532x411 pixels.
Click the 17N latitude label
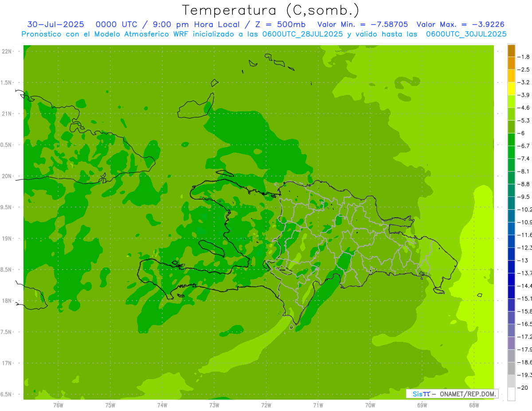coord(7,364)
